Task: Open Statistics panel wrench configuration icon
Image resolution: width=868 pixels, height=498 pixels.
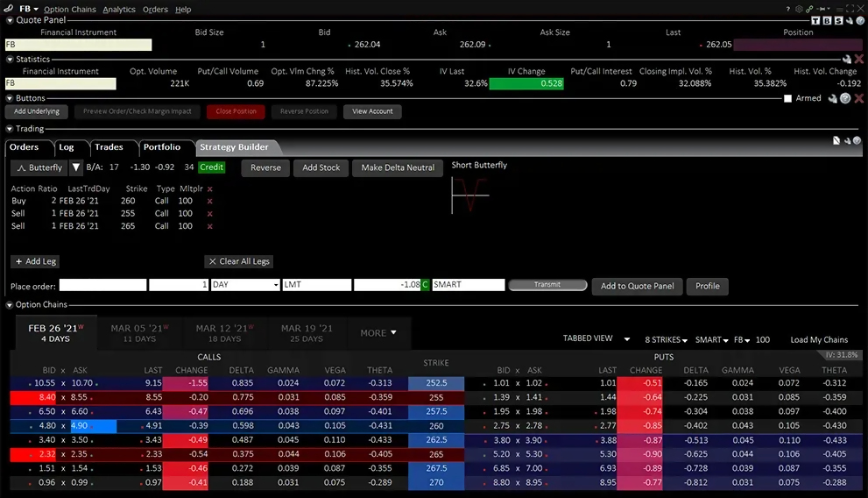Action: [846, 60]
